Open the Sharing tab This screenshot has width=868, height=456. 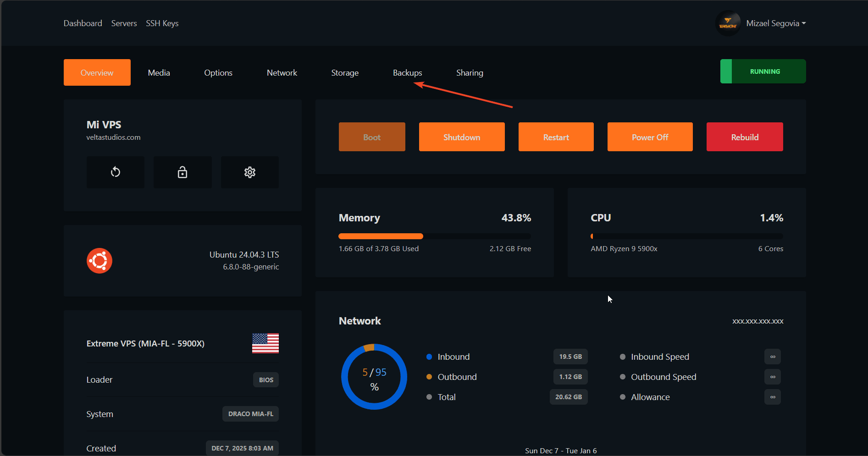pos(470,72)
